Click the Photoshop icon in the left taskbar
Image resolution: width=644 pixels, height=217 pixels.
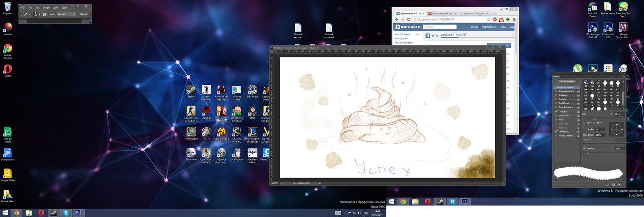(78, 213)
